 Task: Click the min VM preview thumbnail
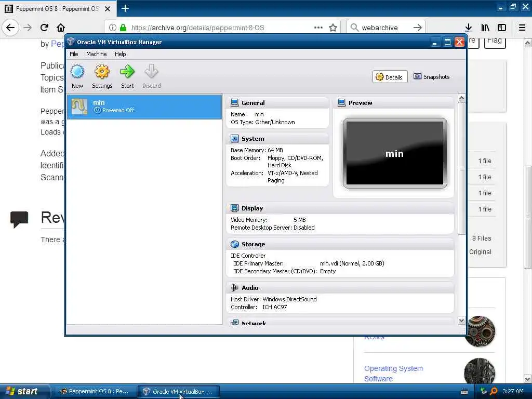pyautogui.click(x=395, y=153)
